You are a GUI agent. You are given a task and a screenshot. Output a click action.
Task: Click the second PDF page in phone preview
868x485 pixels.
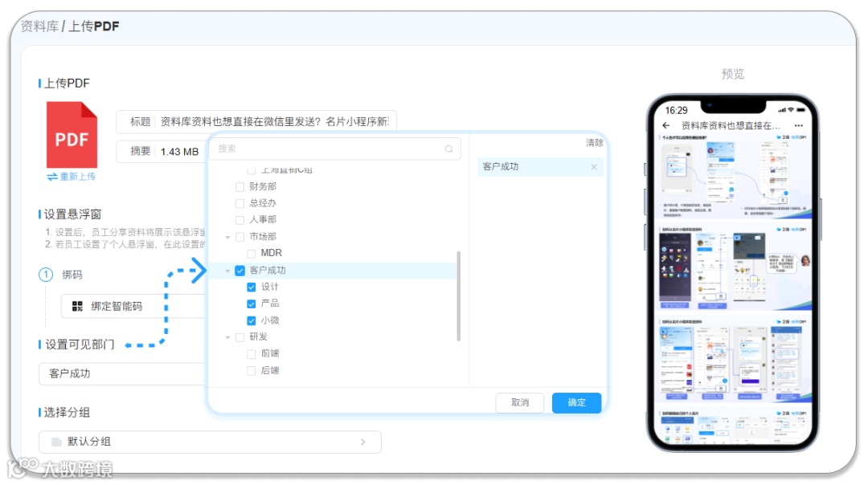click(733, 268)
